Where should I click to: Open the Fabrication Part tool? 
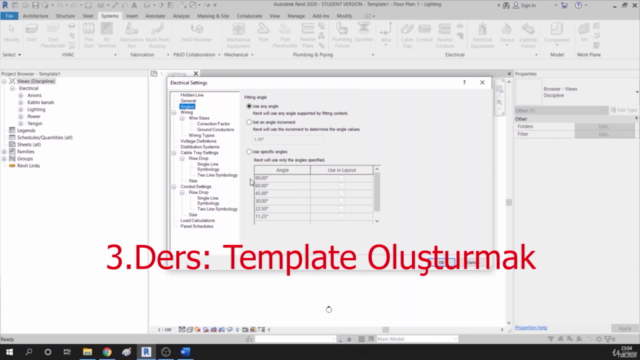(131, 36)
